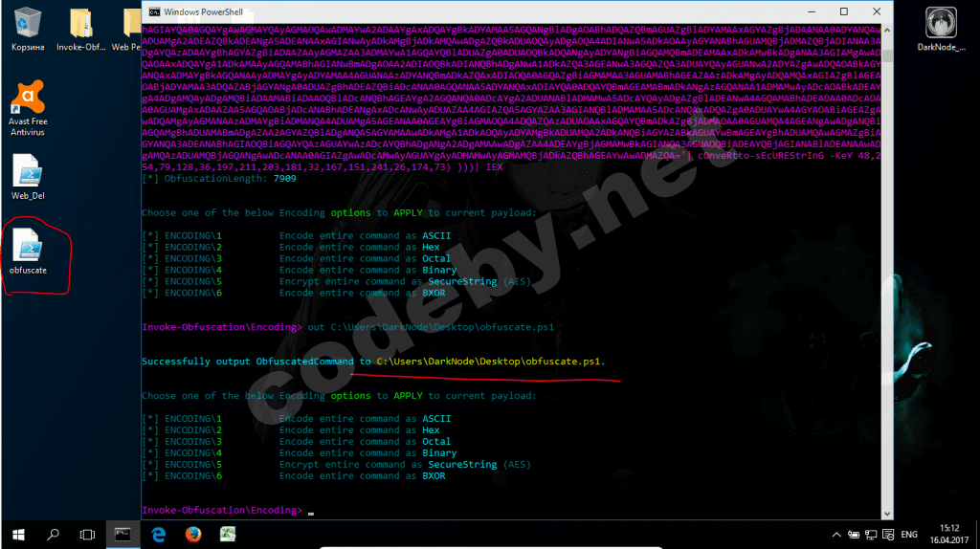Launch Firefox from the taskbar

click(193, 535)
